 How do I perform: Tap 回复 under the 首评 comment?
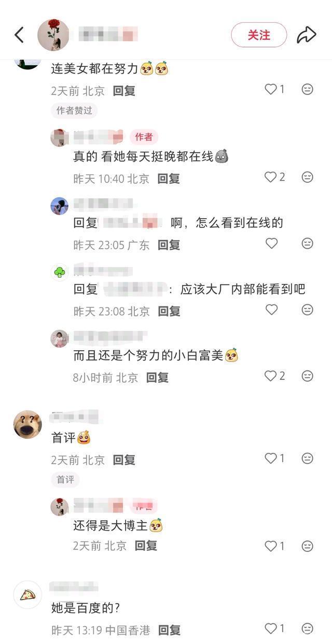124,460
